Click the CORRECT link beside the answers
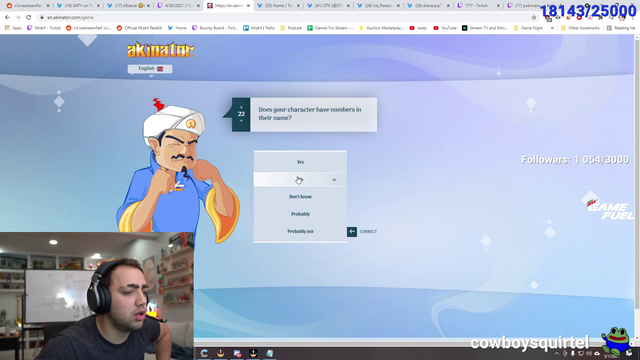 368,231
